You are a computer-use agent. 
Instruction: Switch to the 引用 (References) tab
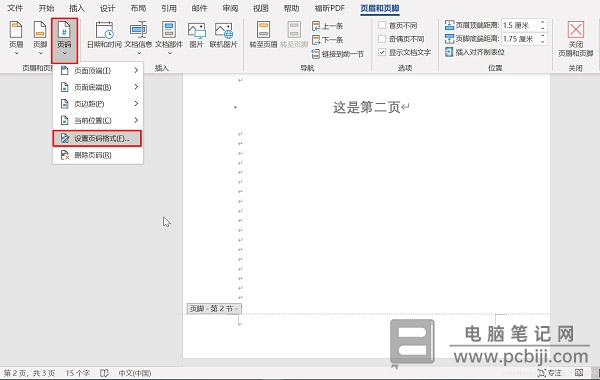pos(169,8)
